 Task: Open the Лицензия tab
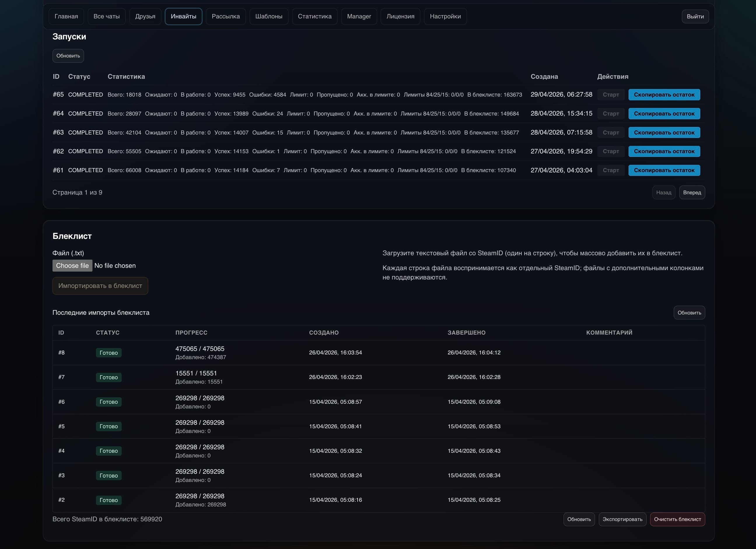[400, 16]
